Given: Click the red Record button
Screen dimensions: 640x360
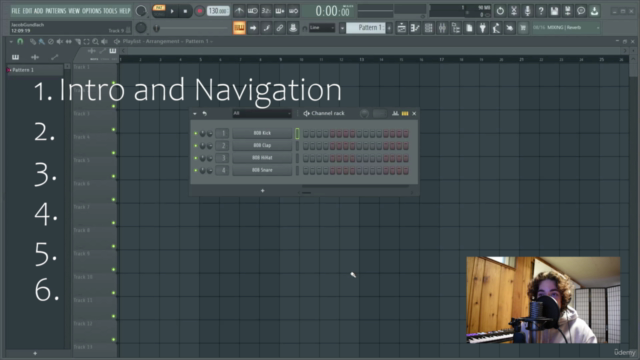Looking at the screenshot, I should coord(200,11).
